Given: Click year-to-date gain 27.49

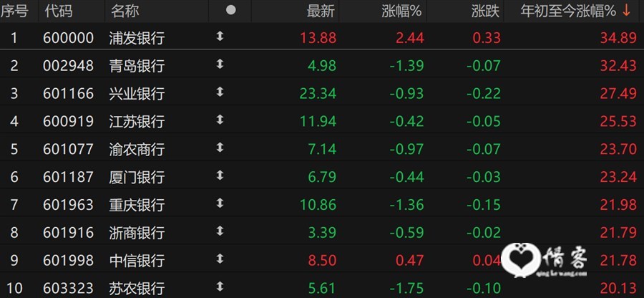Looking at the screenshot, I should click(618, 94).
